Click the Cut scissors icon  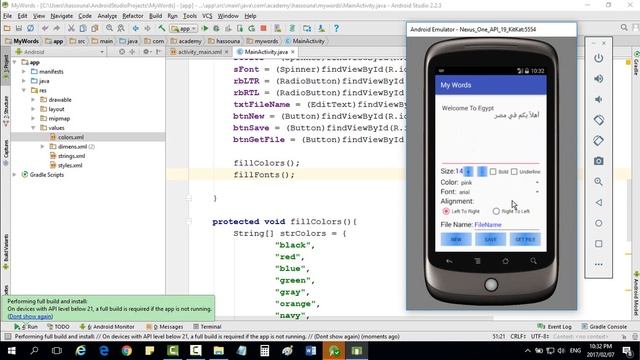click(x=71, y=28)
